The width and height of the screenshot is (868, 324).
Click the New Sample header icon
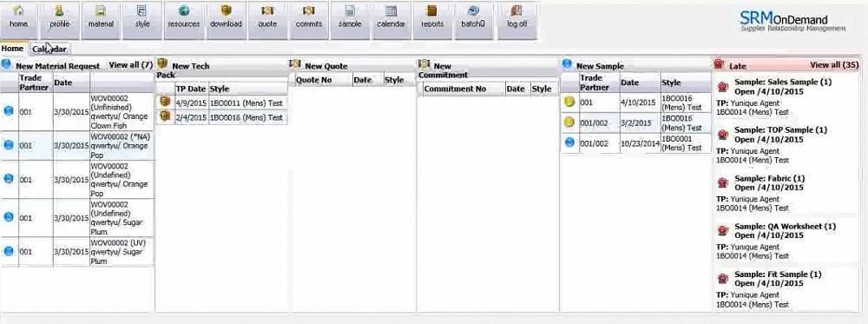[567, 63]
